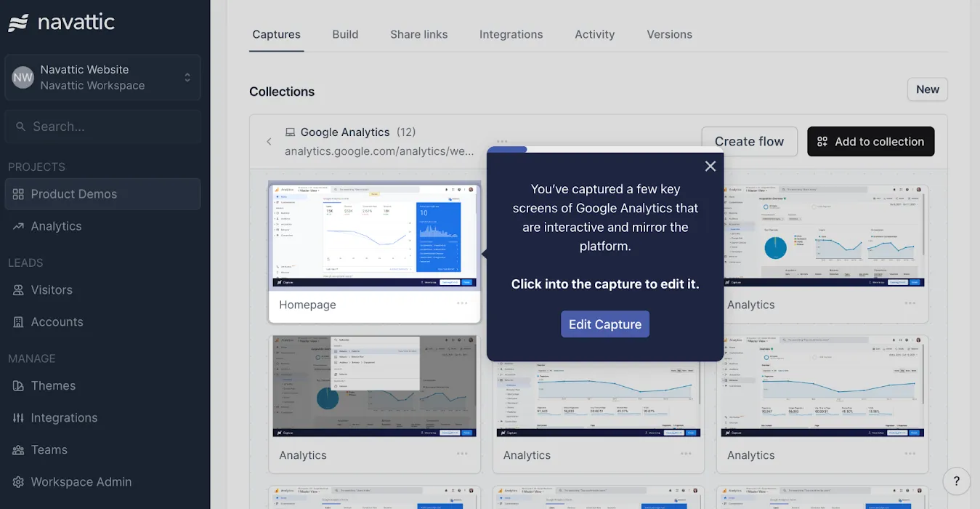This screenshot has height=509, width=980.
Task: Open the Integrations tab at the top
Action: (x=511, y=34)
